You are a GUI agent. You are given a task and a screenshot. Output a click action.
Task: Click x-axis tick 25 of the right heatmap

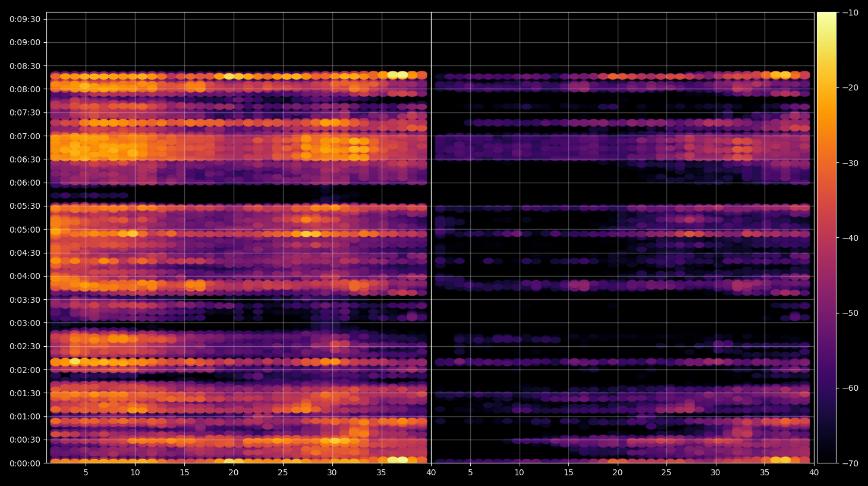(666, 473)
